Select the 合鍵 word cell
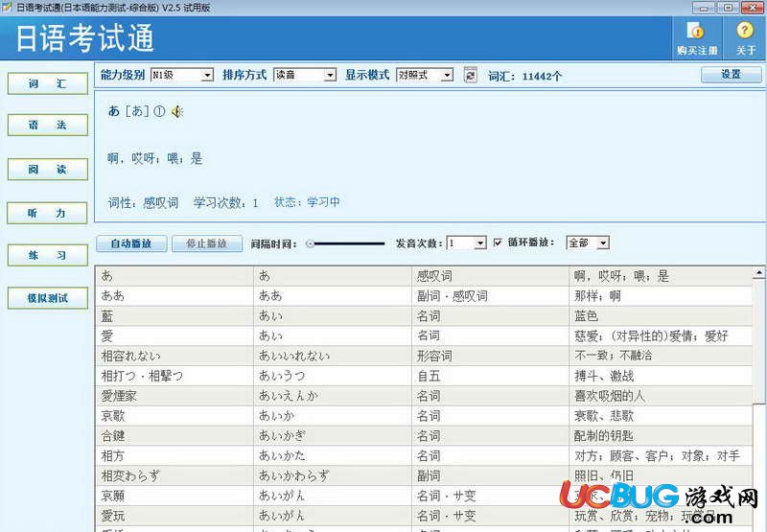Image resolution: width=767 pixels, height=532 pixels. pos(174,436)
